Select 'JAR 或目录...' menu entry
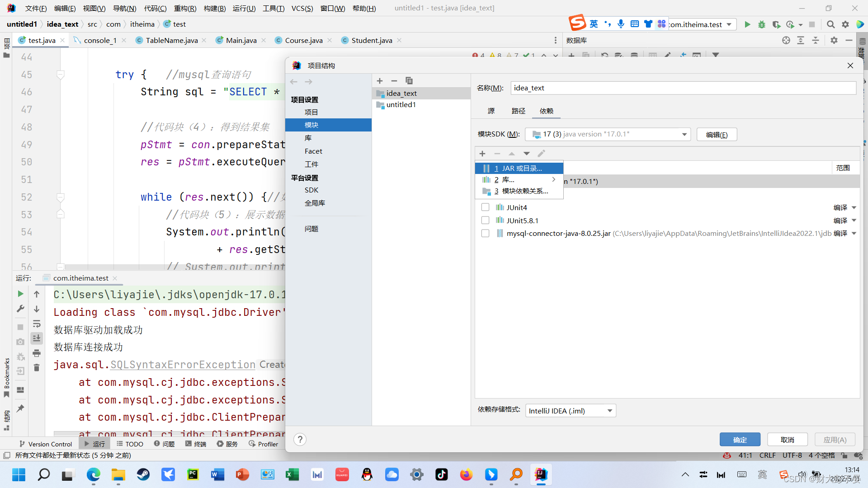Viewport: 868px width, 488px height. (519, 168)
